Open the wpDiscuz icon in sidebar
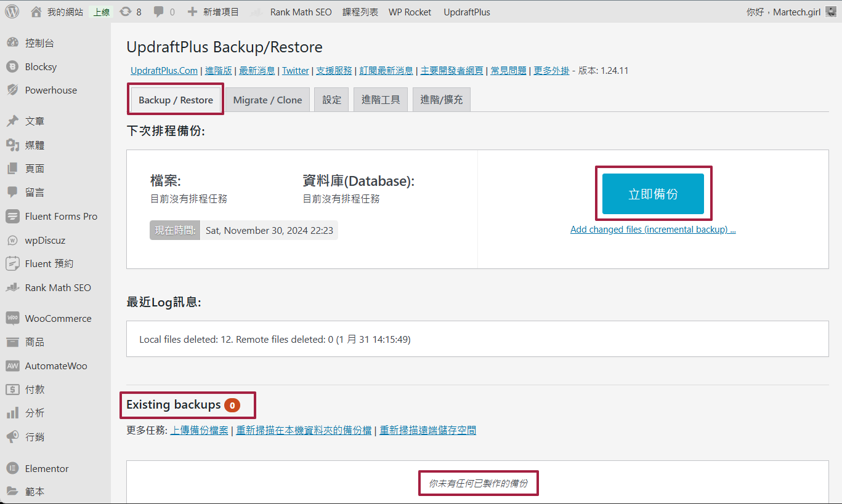This screenshot has width=842, height=504. pos(12,240)
